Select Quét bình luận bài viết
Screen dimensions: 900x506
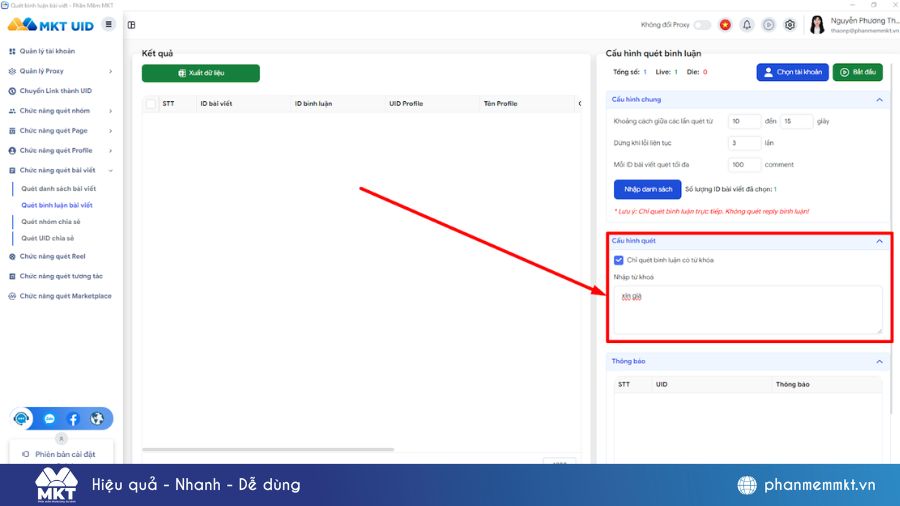pyautogui.click(x=57, y=205)
